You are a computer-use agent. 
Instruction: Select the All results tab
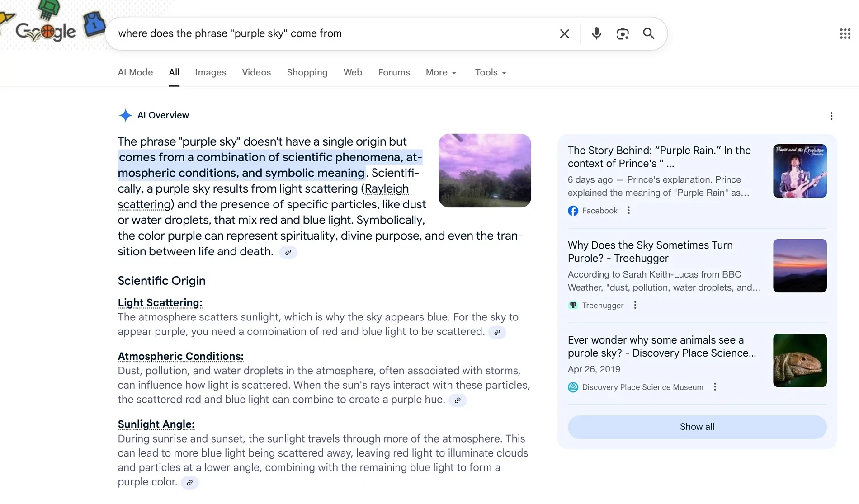coord(174,72)
